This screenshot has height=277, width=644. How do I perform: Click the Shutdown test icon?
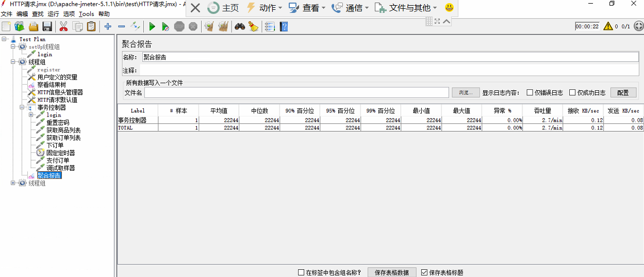point(193,26)
